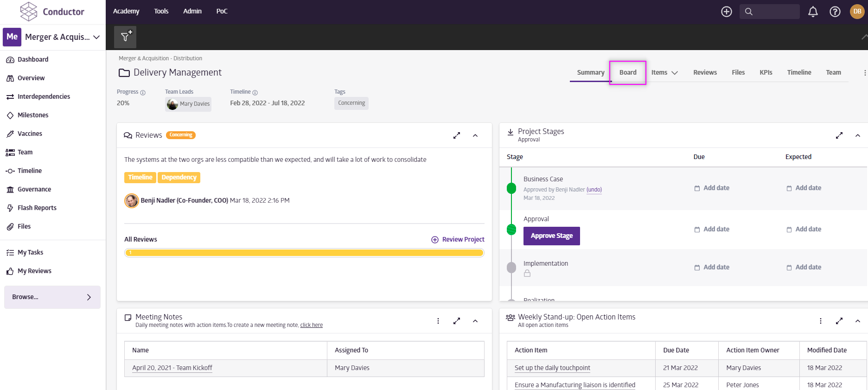Collapse the Reviews panel
This screenshot has width=868, height=390.
[x=475, y=135]
